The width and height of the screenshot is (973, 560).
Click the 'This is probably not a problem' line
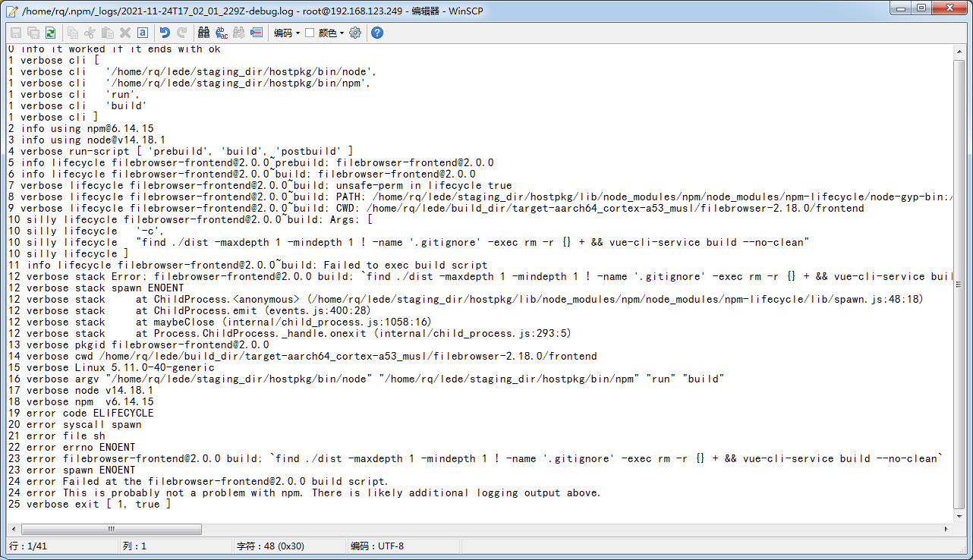click(x=304, y=492)
